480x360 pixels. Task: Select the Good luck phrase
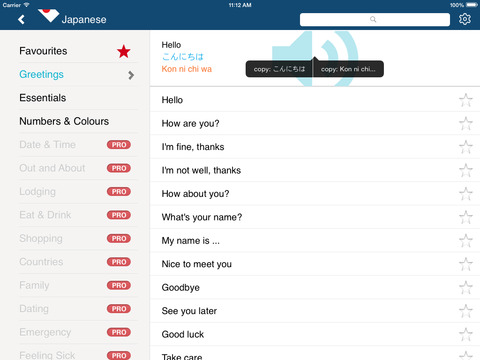(183, 334)
